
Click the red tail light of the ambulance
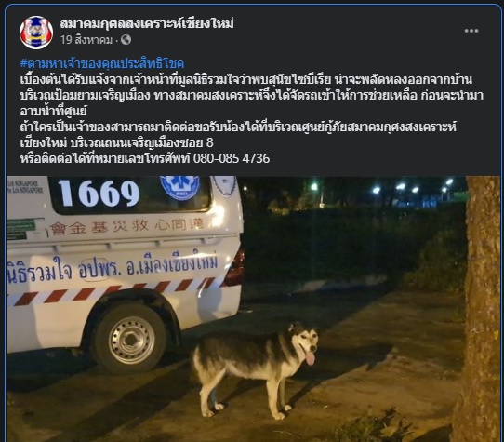pos(235,269)
